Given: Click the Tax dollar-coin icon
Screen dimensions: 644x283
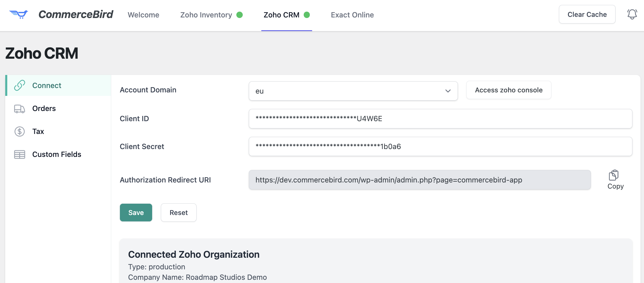Looking at the screenshot, I should coord(19,132).
